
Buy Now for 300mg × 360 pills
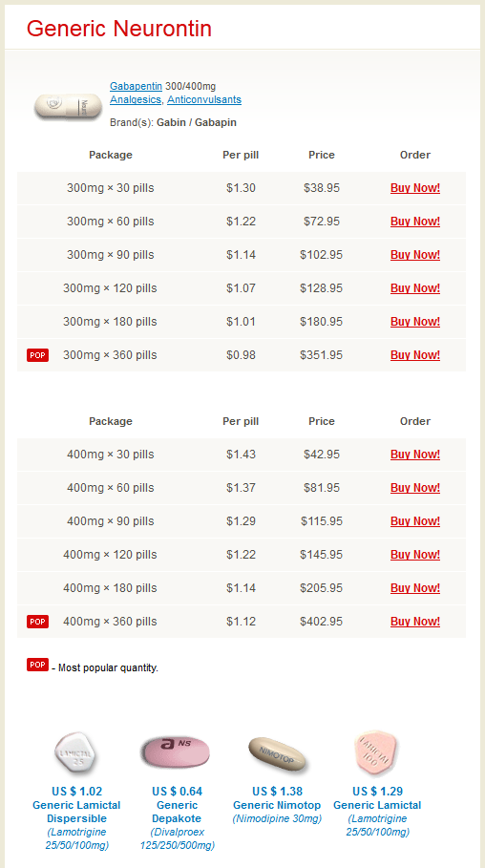click(415, 355)
